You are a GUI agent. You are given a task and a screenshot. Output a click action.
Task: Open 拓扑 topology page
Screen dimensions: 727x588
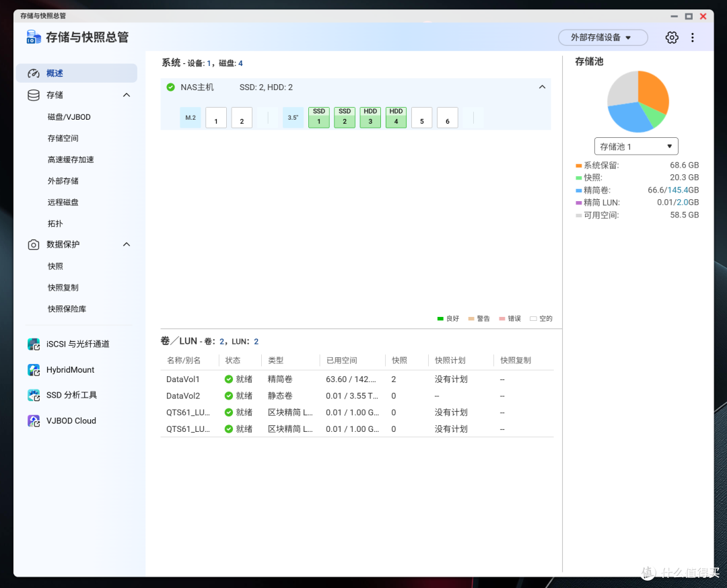[55, 223]
